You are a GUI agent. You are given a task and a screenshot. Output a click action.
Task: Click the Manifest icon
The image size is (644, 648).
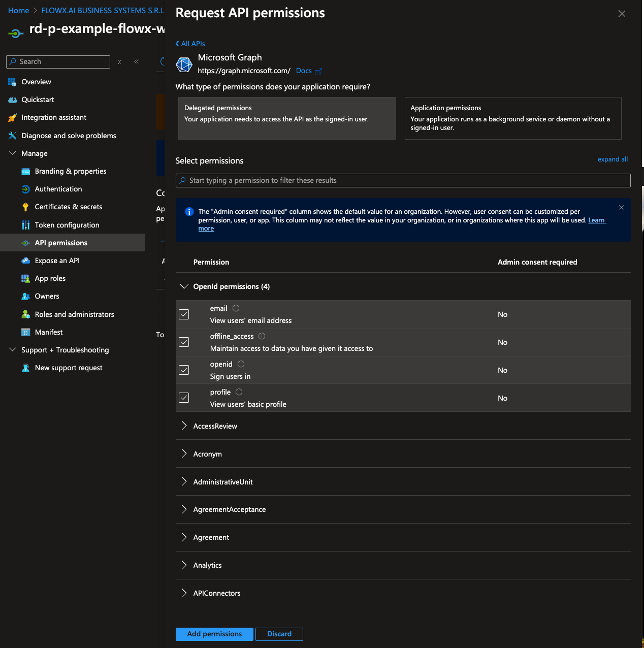coord(25,332)
